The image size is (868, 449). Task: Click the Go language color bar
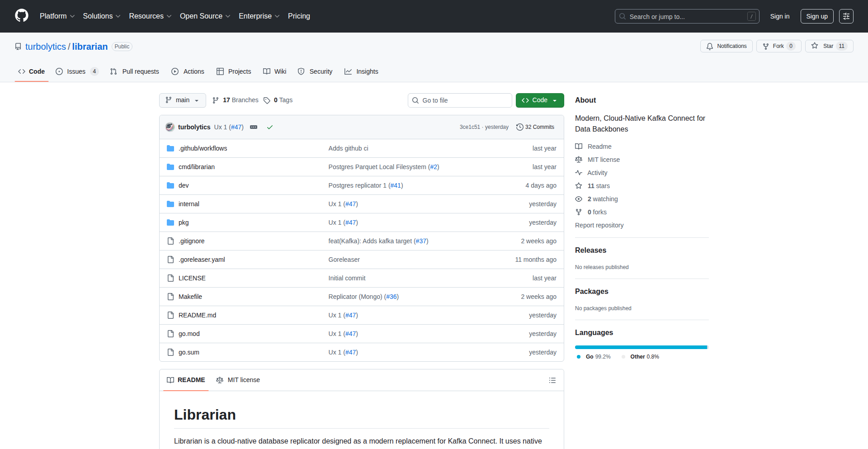click(x=640, y=347)
